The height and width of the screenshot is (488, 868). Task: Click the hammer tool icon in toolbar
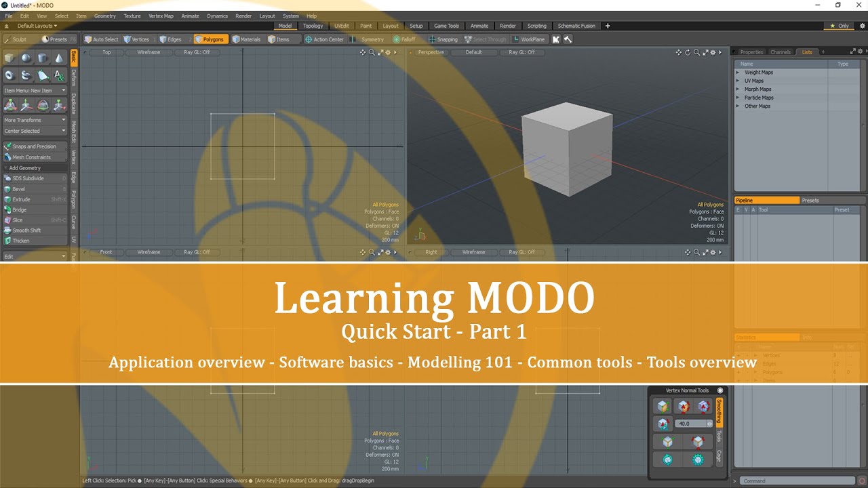tap(568, 39)
